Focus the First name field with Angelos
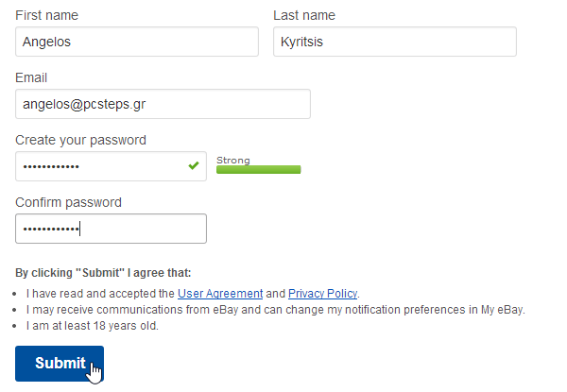This screenshot has width=567, height=392. point(137,42)
